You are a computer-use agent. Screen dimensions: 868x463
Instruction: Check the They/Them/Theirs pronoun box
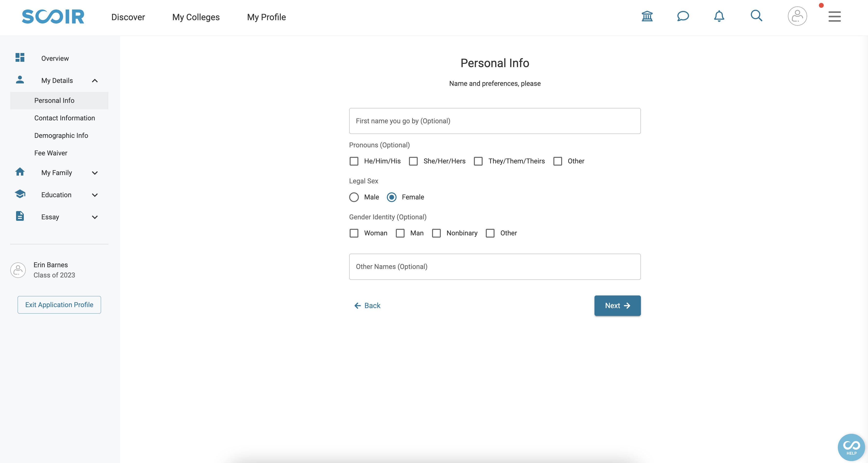click(478, 161)
